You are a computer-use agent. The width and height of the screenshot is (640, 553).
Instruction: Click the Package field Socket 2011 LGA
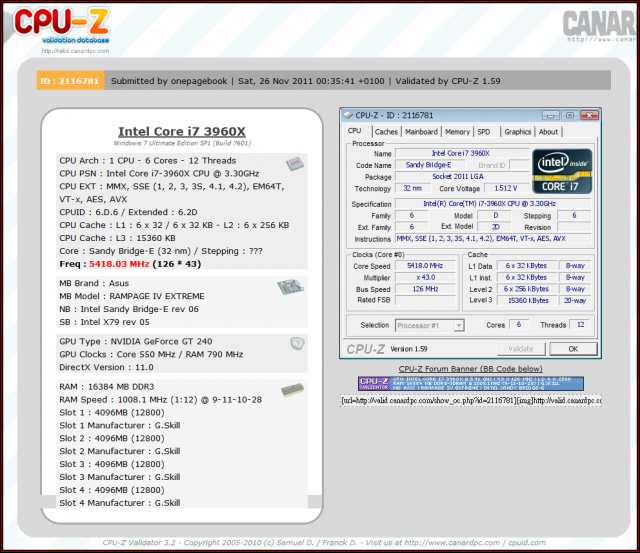pos(461,177)
